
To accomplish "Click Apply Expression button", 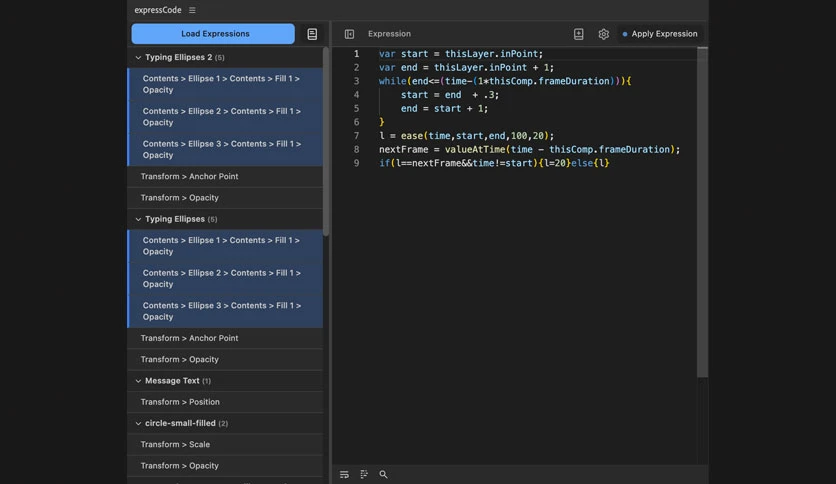I will coord(660,34).
